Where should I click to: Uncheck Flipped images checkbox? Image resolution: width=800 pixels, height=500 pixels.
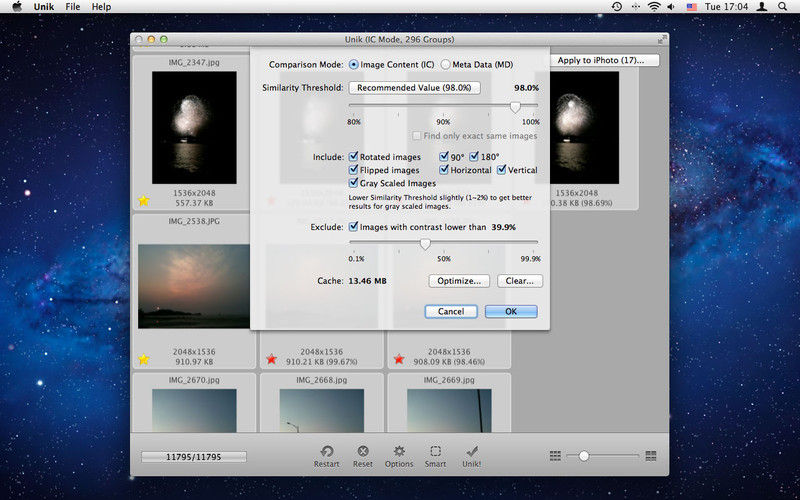(353, 169)
